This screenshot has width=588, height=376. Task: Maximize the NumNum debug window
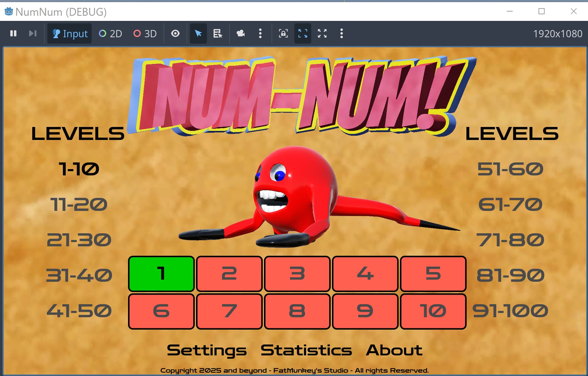coord(541,11)
